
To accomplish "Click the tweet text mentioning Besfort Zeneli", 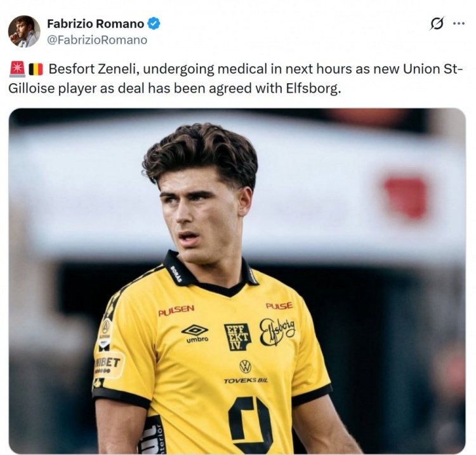I will point(235,79).
